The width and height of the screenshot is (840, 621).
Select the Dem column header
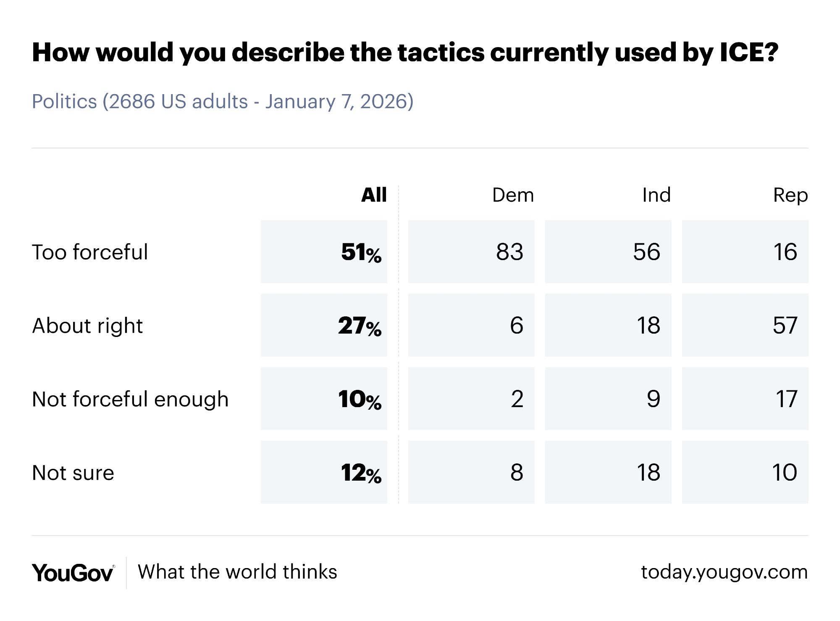point(513,195)
